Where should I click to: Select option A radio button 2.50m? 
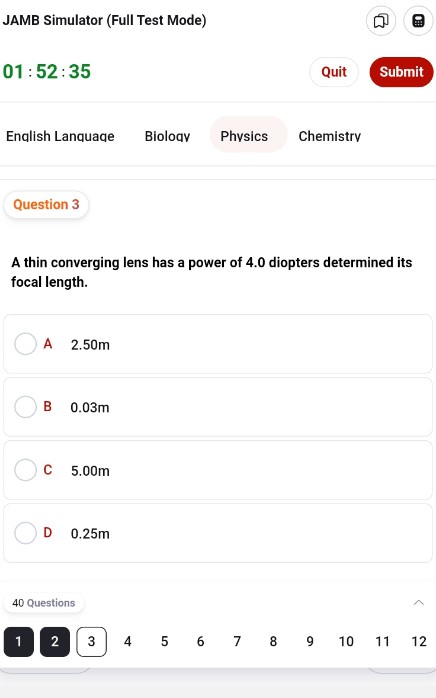click(25, 344)
